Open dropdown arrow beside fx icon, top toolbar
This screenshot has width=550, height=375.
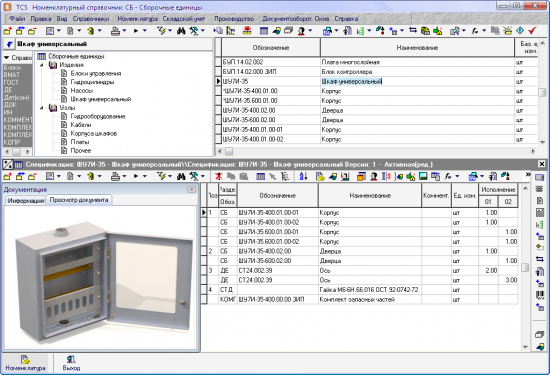[x=484, y=31]
